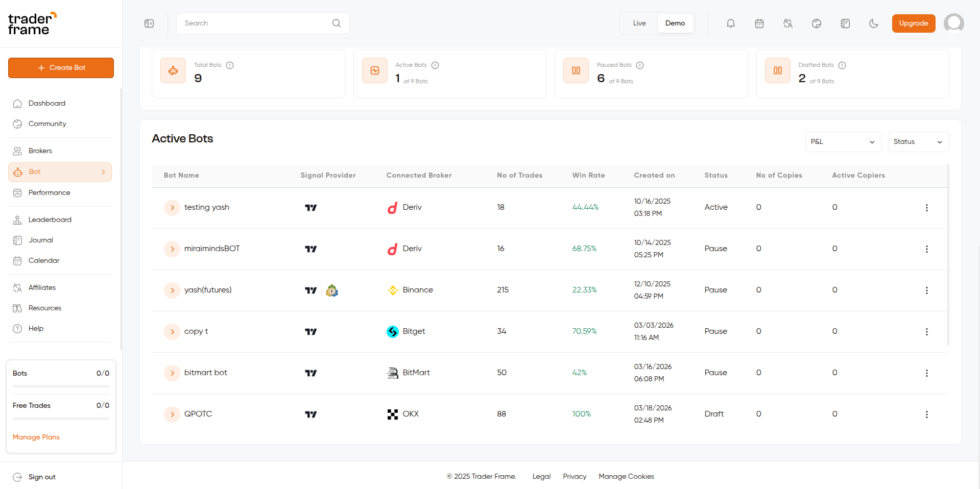Click the Active Bots pulse icon
The image size is (980, 489).
(375, 70)
